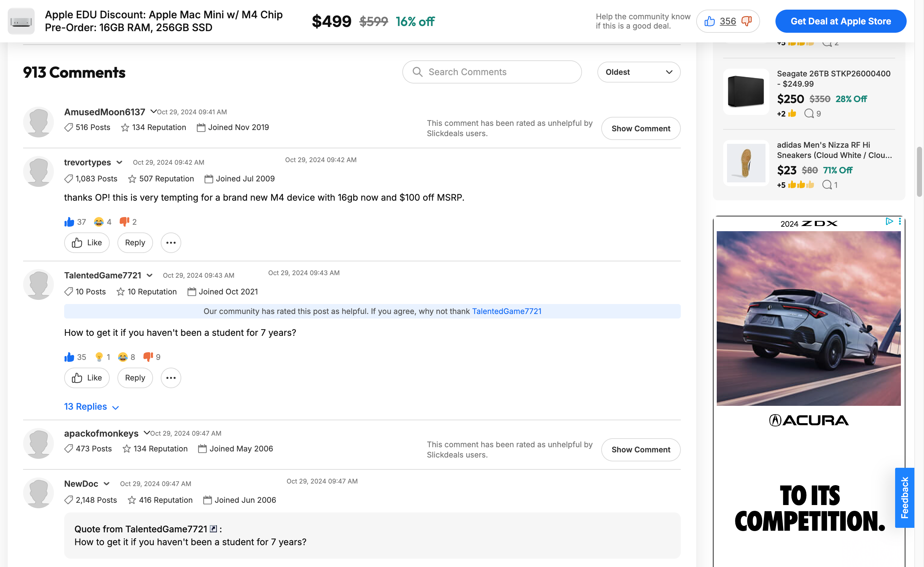Click thumbs-up score on Seagate deal
Screen dimensions: 924x567
786,113
